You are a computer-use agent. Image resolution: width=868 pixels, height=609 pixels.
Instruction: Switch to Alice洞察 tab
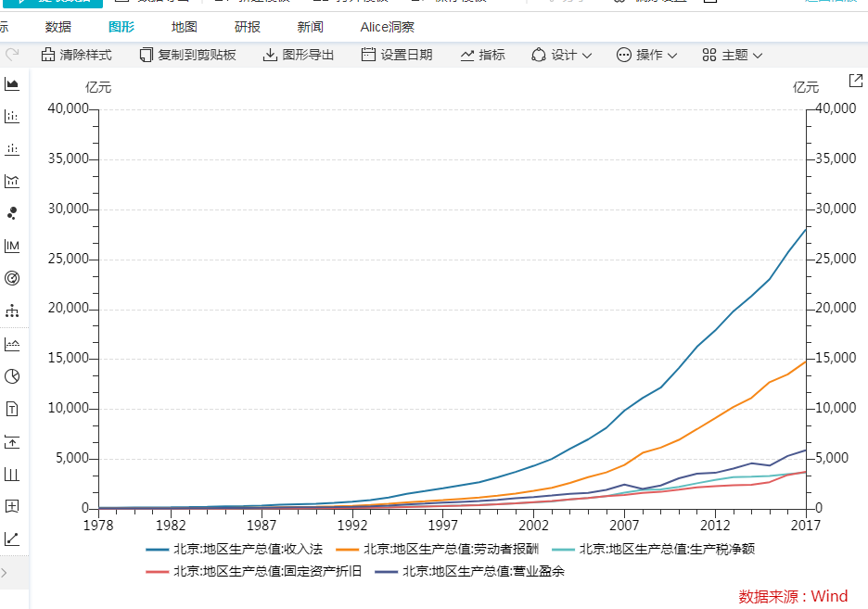click(388, 27)
